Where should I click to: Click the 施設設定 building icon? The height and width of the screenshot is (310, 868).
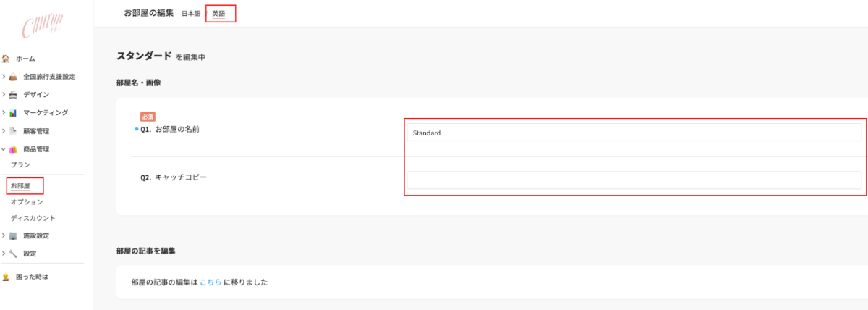(x=13, y=235)
